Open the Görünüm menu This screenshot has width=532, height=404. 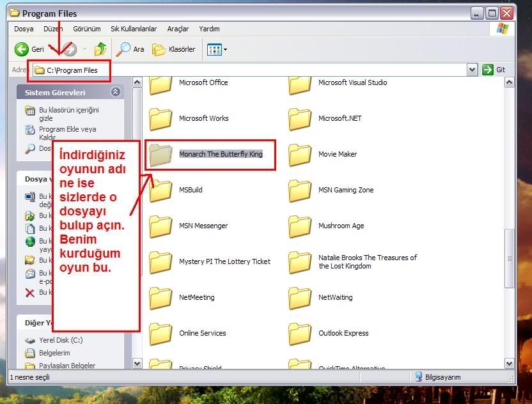coord(87,29)
